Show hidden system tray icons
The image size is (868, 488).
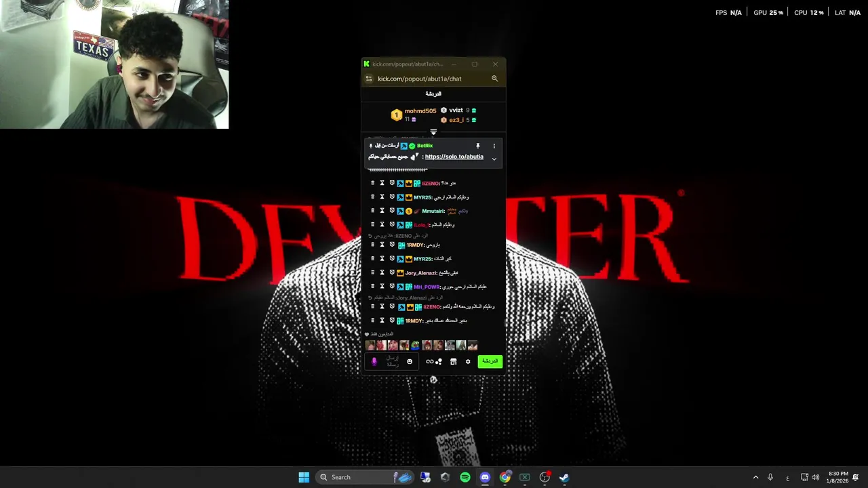click(755, 477)
